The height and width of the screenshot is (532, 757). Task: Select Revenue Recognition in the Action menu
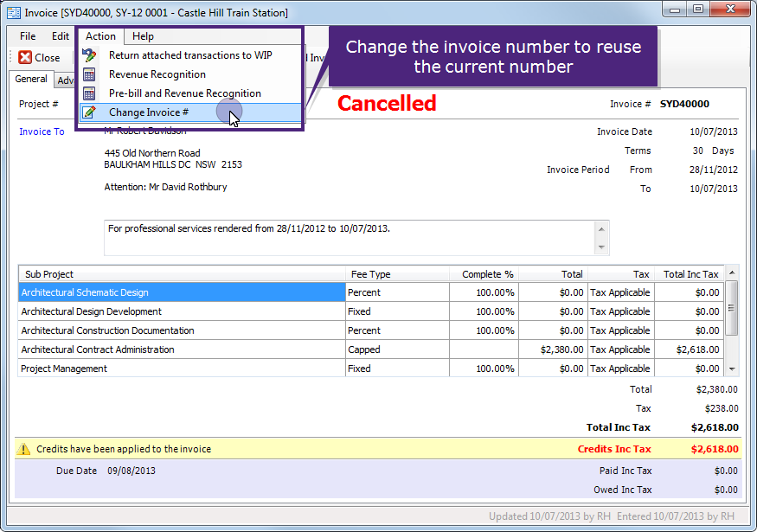pos(156,74)
